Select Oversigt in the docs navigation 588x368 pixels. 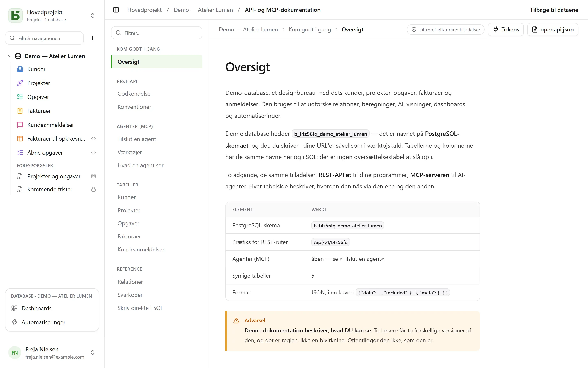156,62
